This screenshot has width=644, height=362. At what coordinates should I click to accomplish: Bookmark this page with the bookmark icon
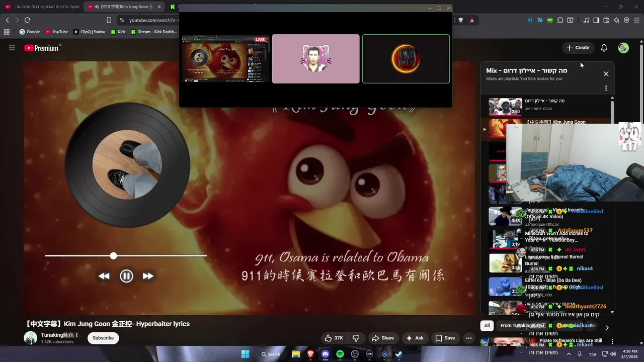(x=109, y=20)
